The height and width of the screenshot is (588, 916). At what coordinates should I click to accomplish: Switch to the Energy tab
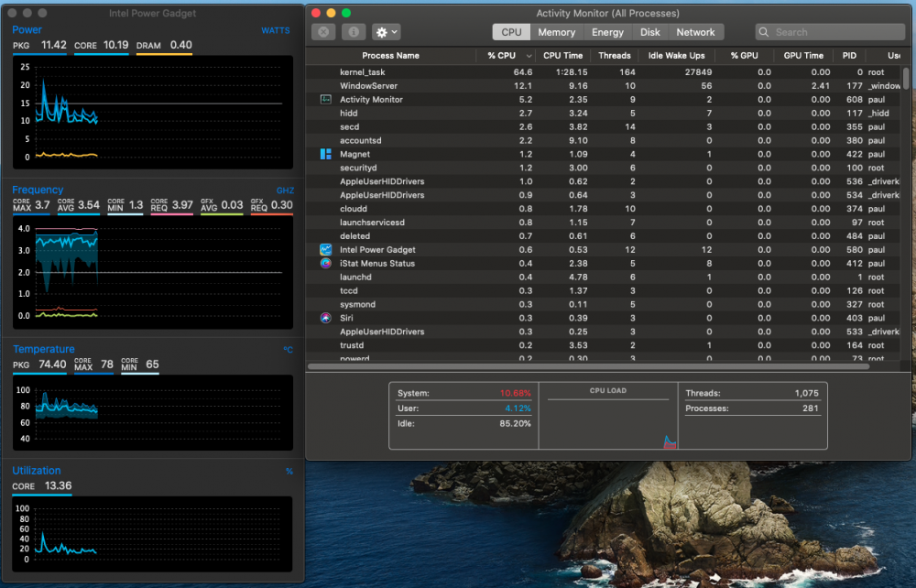[607, 32]
